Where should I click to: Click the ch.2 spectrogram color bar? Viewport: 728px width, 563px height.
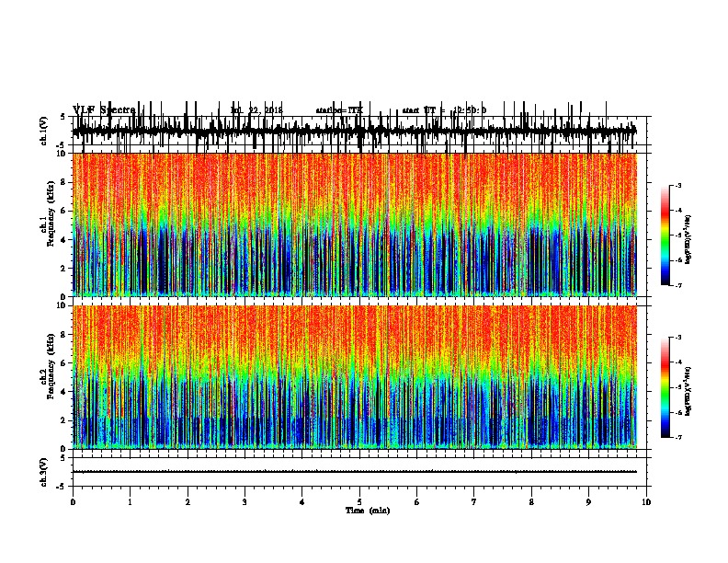(x=665, y=387)
